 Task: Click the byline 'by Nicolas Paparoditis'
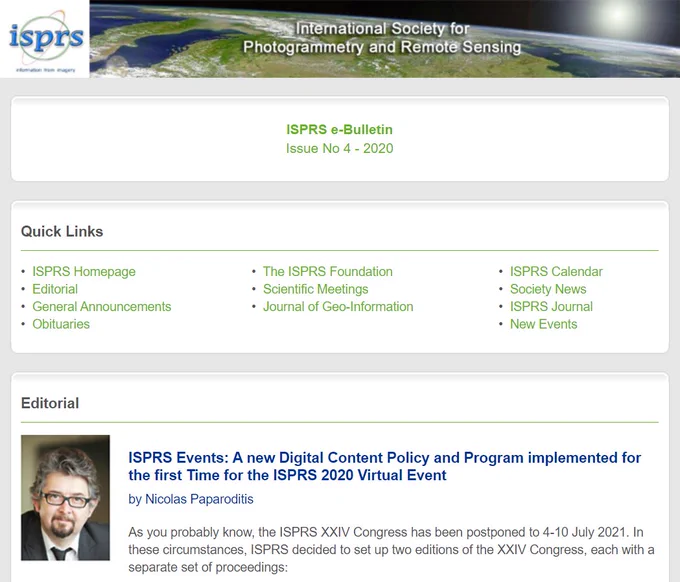point(191,499)
